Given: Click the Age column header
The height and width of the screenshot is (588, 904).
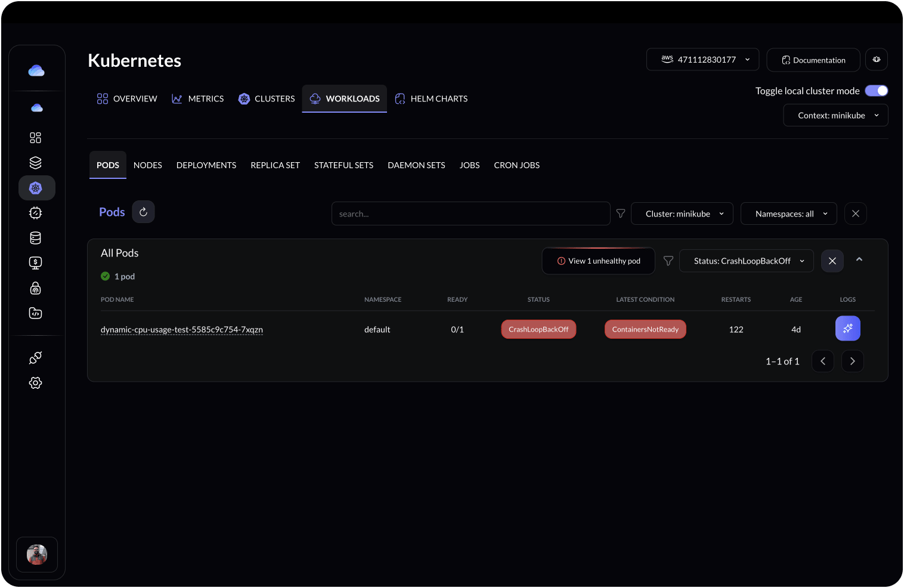Looking at the screenshot, I should (x=796, y=299).
